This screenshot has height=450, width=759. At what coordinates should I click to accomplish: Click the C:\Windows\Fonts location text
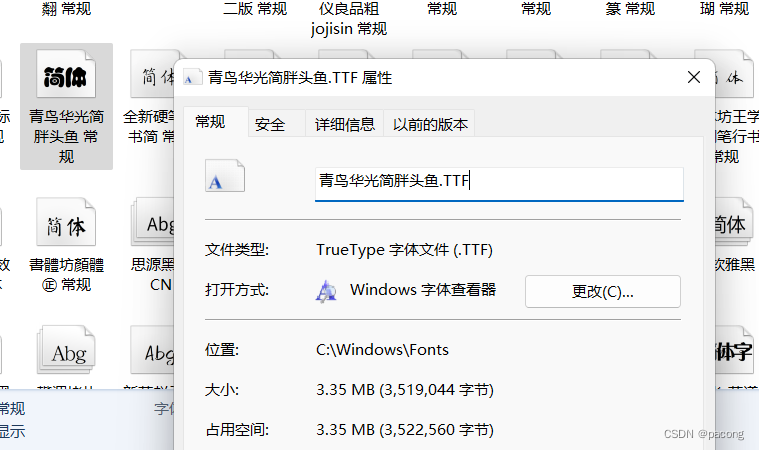click(x=382, y=350)
